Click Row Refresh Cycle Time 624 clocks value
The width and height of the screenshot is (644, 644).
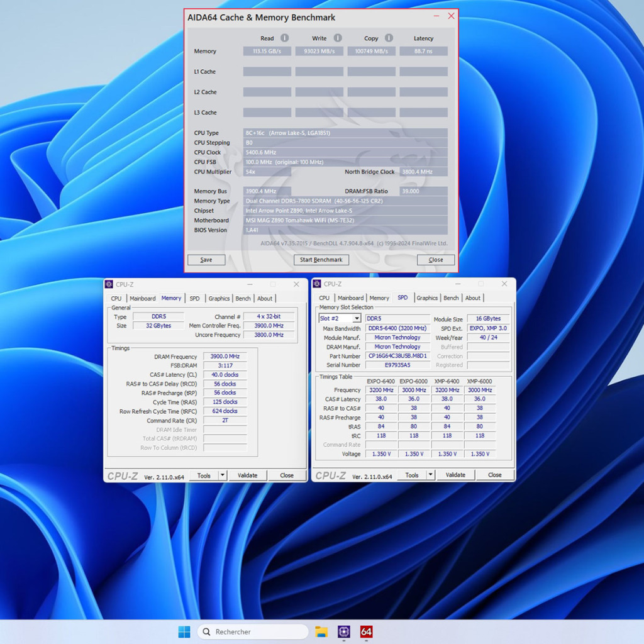225,411
